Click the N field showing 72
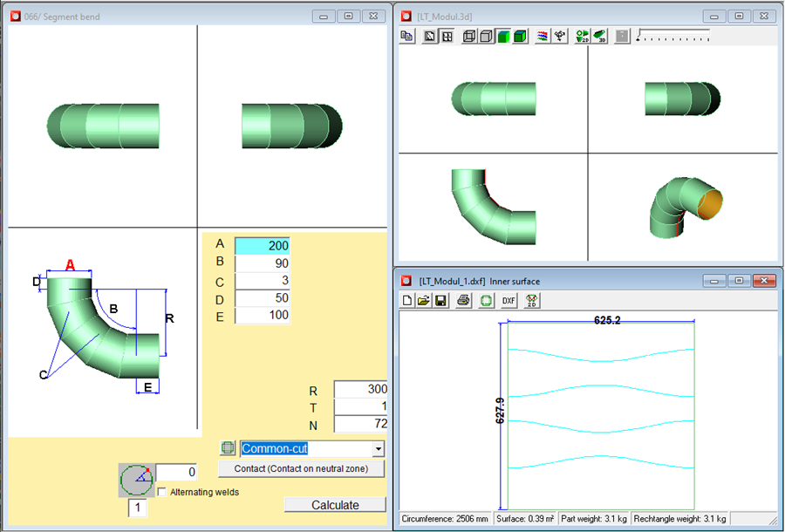The height and width of the screenshot is (532, 785). click(x=361, y=423)
